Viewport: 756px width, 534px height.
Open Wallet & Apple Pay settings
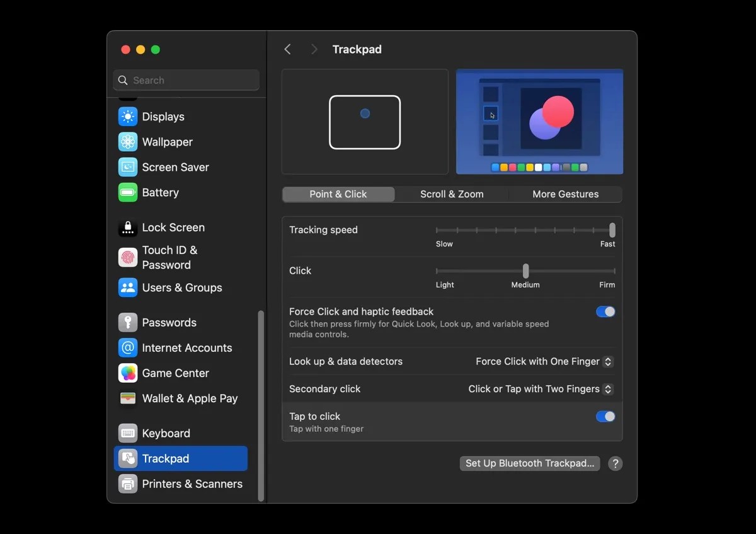(127, 398)
